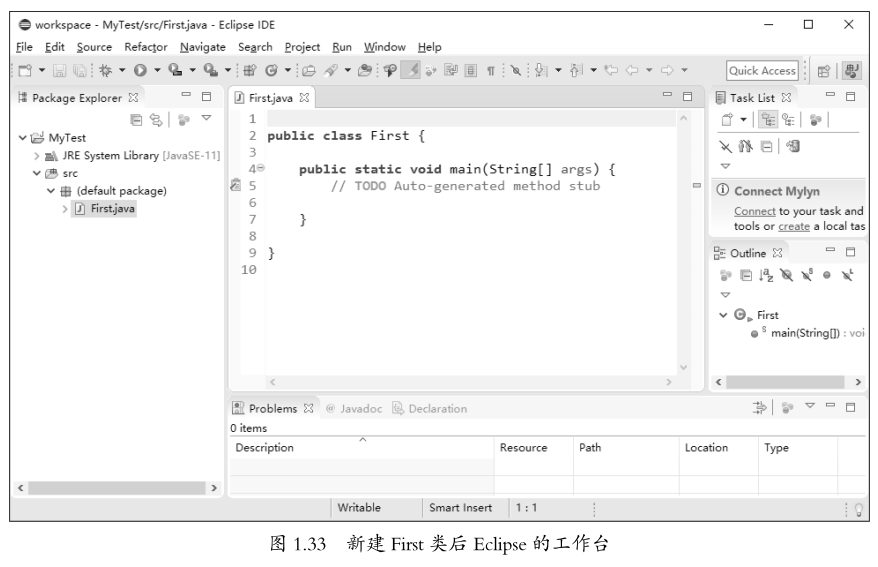Select main(String[]) in Outline view
Viewport: 878px width, 567px height.
tap(805, 333)
